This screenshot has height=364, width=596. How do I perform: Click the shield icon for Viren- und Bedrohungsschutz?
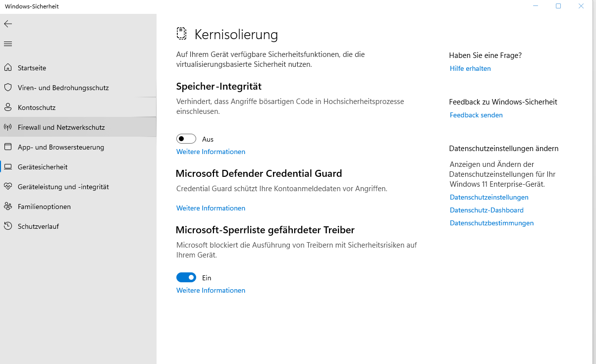tap(8, 88)
